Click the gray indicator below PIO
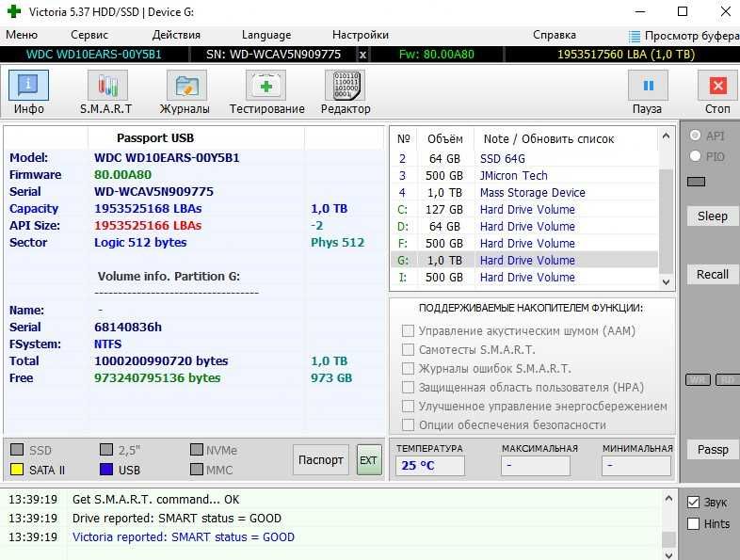This screenshot has width=740, height=560. (x=696, y=182)
